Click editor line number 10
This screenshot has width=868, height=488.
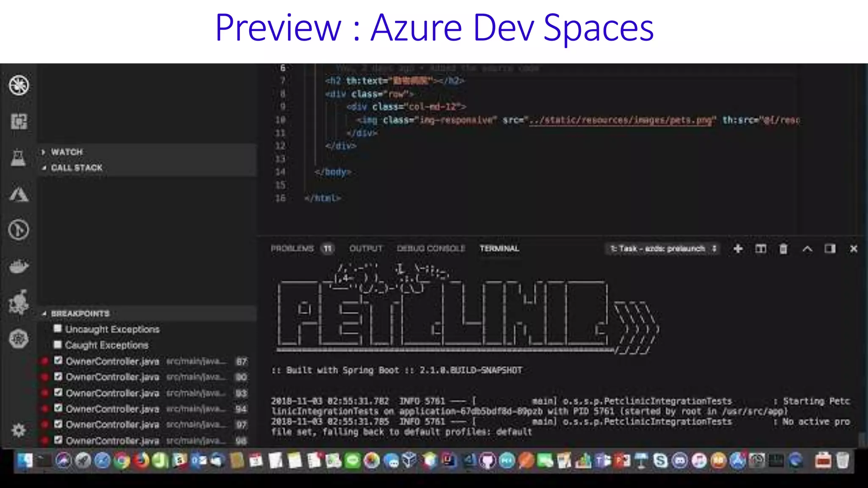coord(280,120)
